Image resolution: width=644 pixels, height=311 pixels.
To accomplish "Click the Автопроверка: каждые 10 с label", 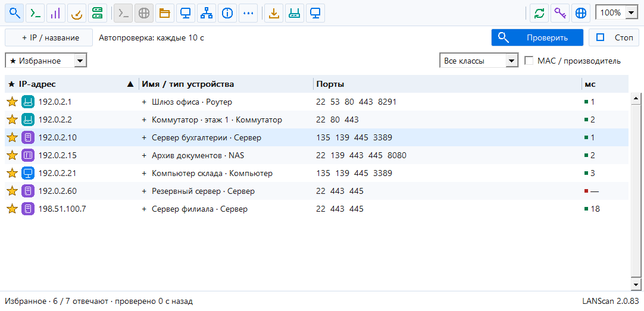I will [152, 37].
